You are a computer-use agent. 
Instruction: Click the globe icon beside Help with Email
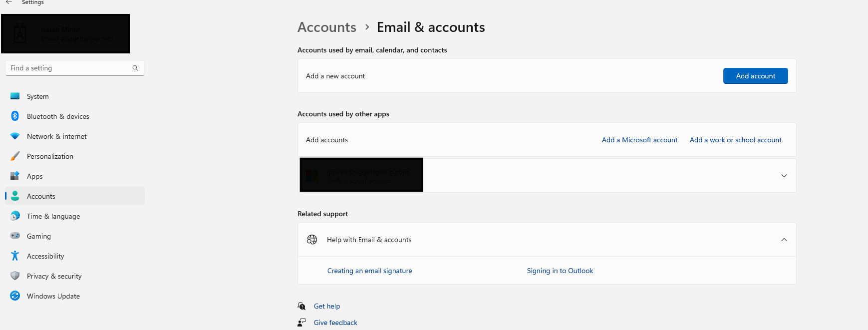312,240
